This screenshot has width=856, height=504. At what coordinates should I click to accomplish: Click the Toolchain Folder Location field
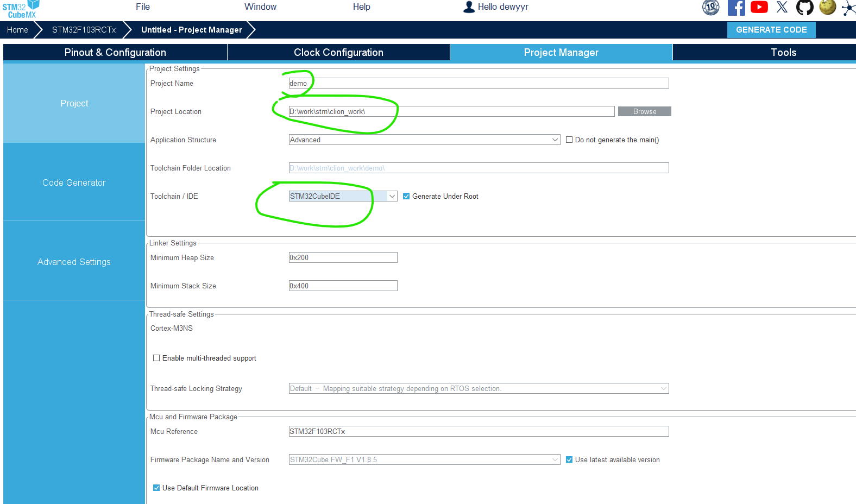click(479, 168)
